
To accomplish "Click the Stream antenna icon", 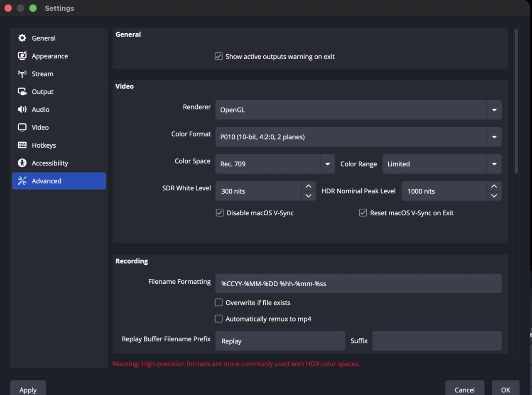I will (x=22, y=74).
